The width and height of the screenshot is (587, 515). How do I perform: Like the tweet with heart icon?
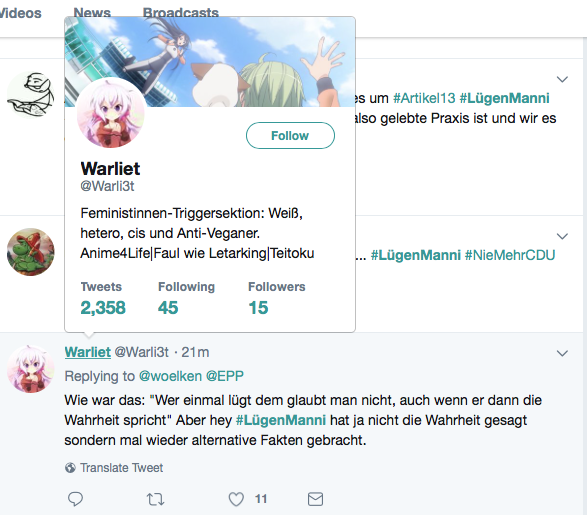pos(236,499)
